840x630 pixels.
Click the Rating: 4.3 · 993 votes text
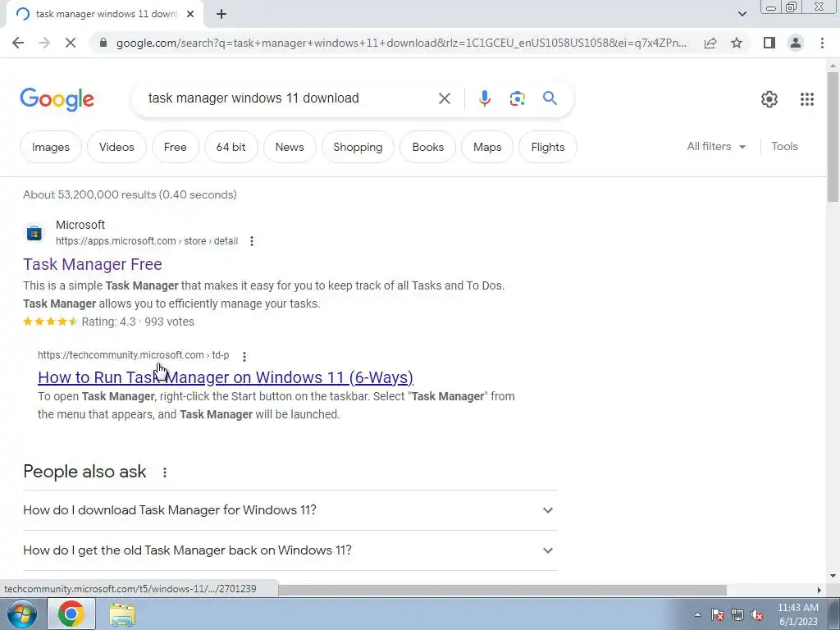138,322
